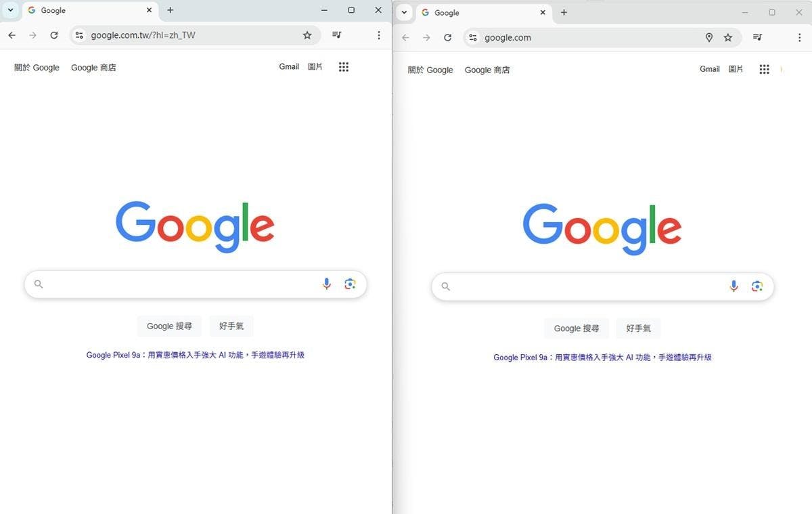This screenshot has width=812, height=514.
Task: Open Google Pixel 9a promo link in left window
Action: 196,355
